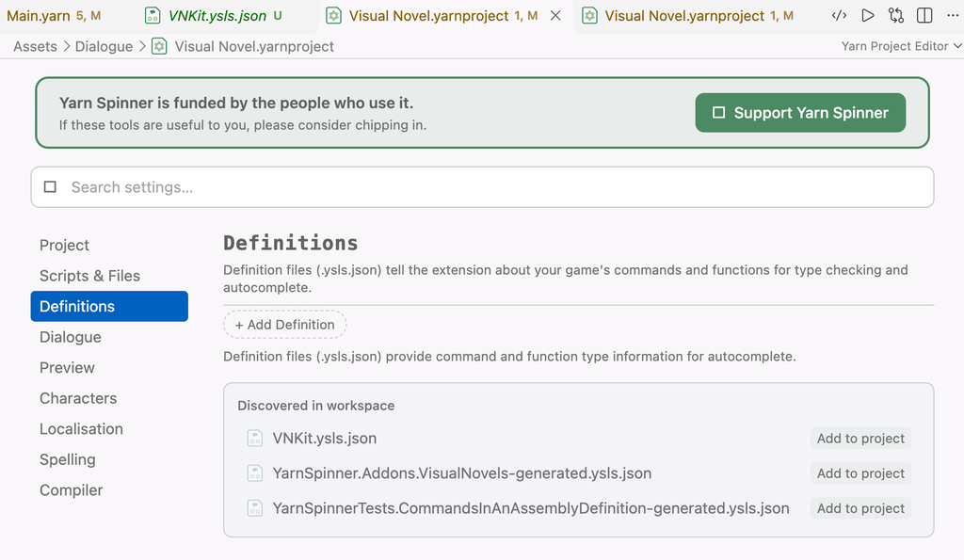964x560 pixels.
Task: Add YarnSpinner.Addons.VisualNovels-generated.ysls.json to project
Action: 860,473
